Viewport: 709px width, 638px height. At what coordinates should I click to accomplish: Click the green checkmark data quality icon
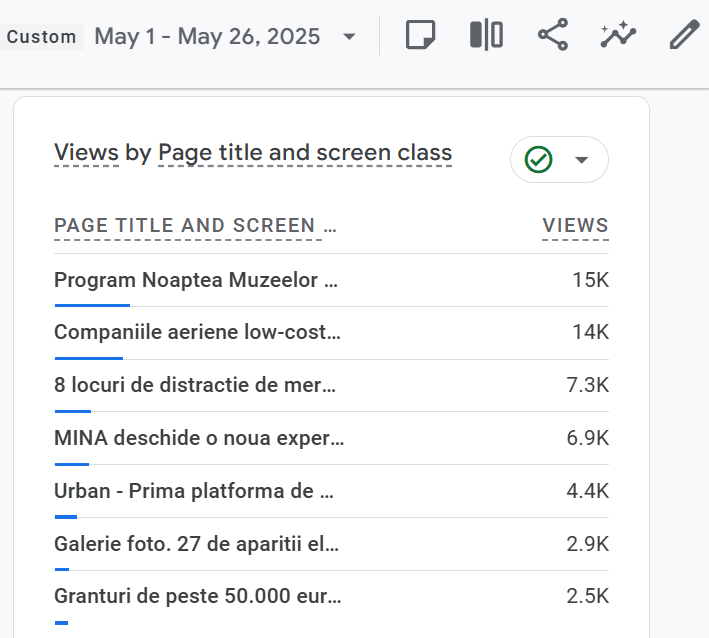538,160
